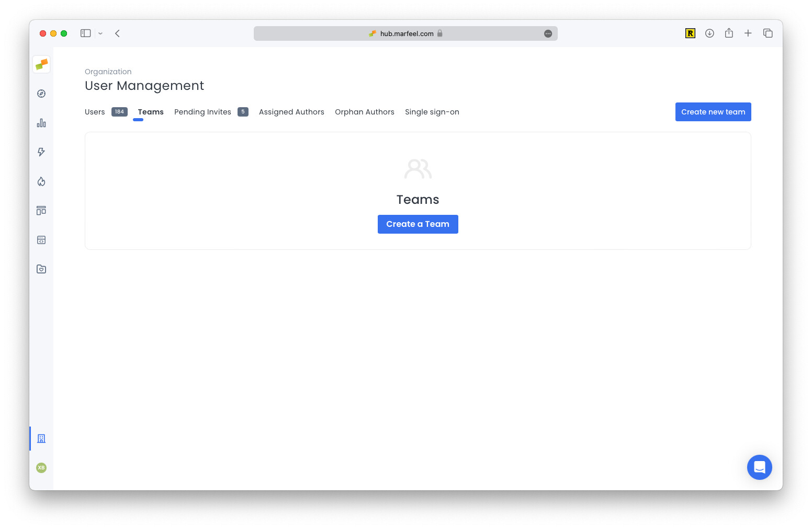Click the yellow R extension icon
This screenshot has height=529, width=812.
[690, 33]
